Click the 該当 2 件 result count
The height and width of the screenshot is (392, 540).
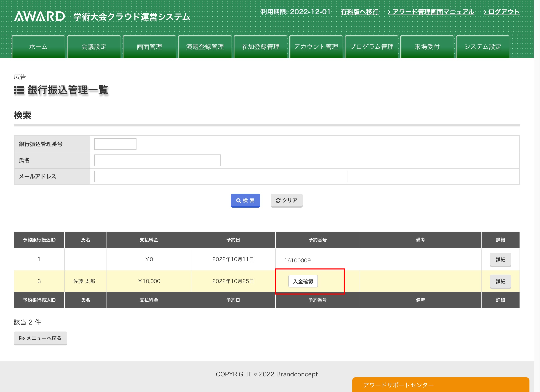point(27,322)
